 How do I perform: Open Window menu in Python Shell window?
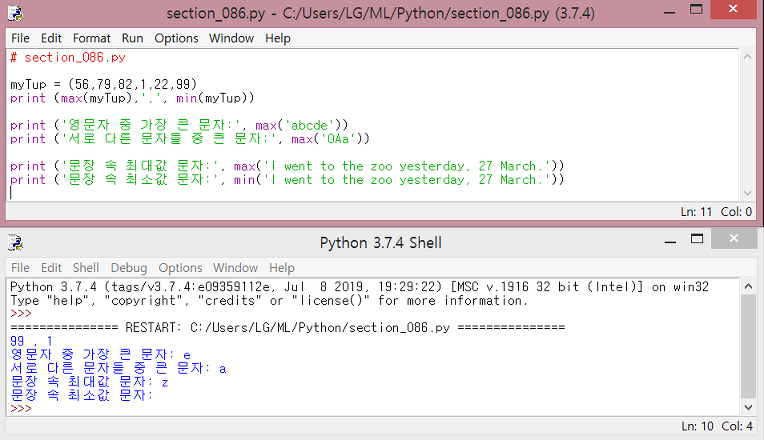[x=235, y=268]
